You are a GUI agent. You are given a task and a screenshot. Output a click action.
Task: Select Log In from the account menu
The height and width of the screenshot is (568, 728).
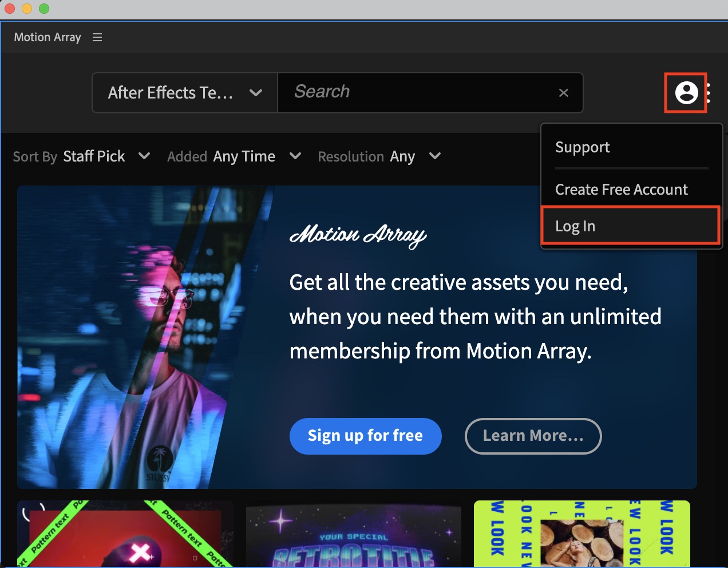pos(631,226)
